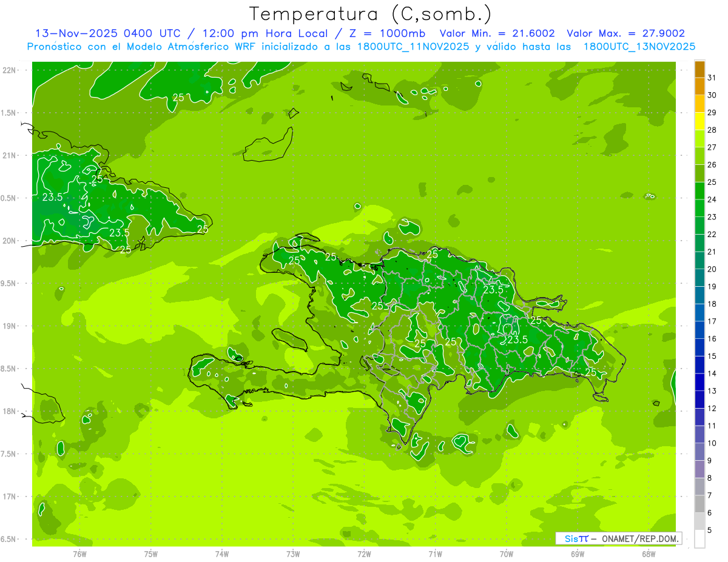Click the "ONAMET/REP.DOM." credit label
728x562 pixels.
tap(640, 538)
